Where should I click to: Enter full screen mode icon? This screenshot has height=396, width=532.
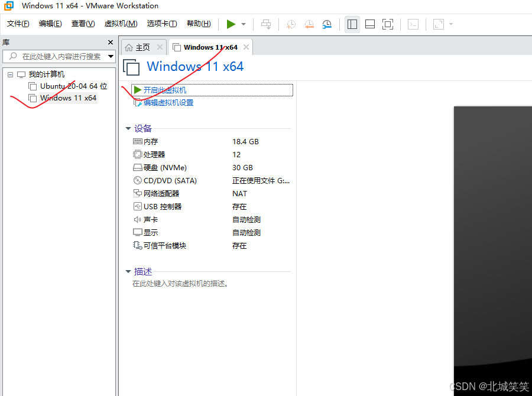(x=387, y=24)
